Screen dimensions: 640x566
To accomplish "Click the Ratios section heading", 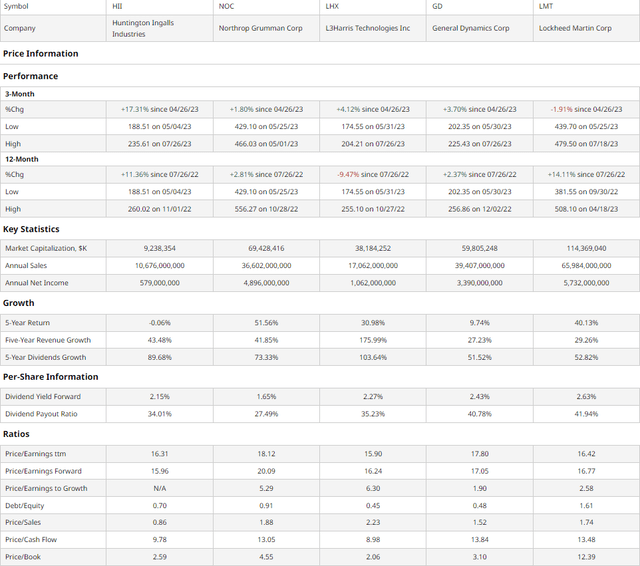I will (x=16, y=434).
